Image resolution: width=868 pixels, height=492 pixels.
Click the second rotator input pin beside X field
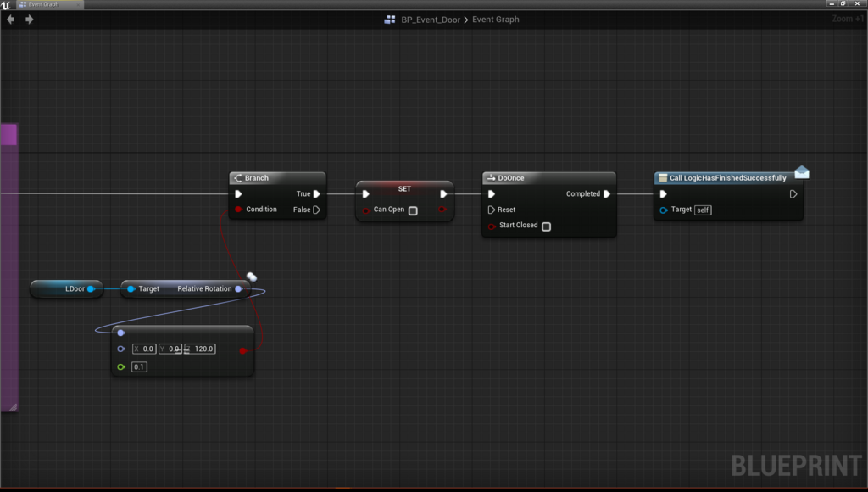click(x=121, y=349)
